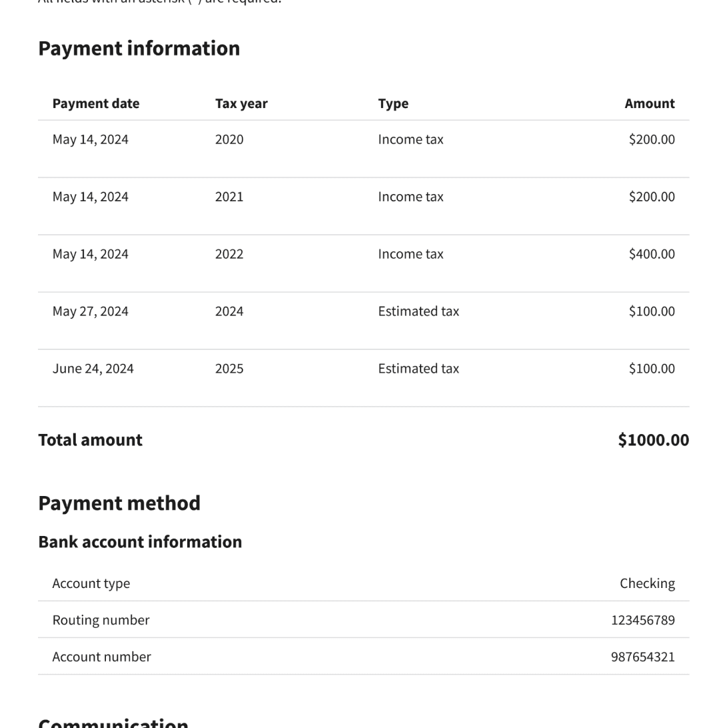Select Estimated tax type for 2025
Viewport: 717px width, 728px height.
[418, 369]
